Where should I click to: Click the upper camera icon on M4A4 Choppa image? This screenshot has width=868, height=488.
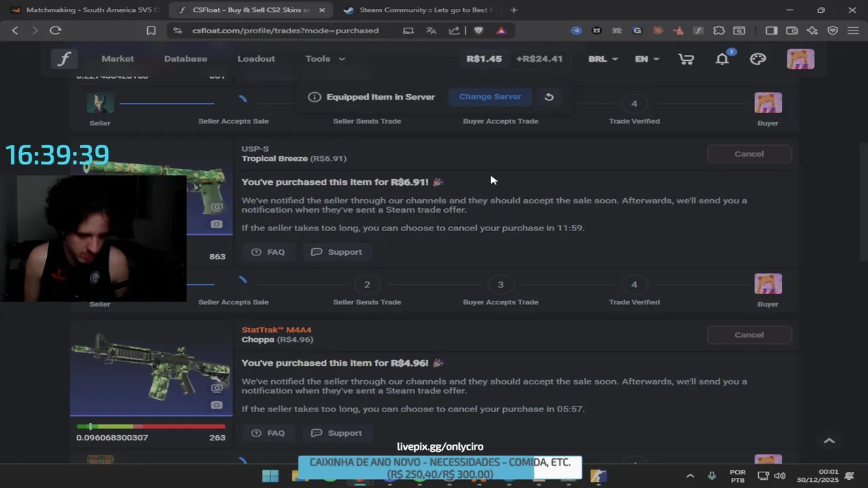(x=216, y=388)
